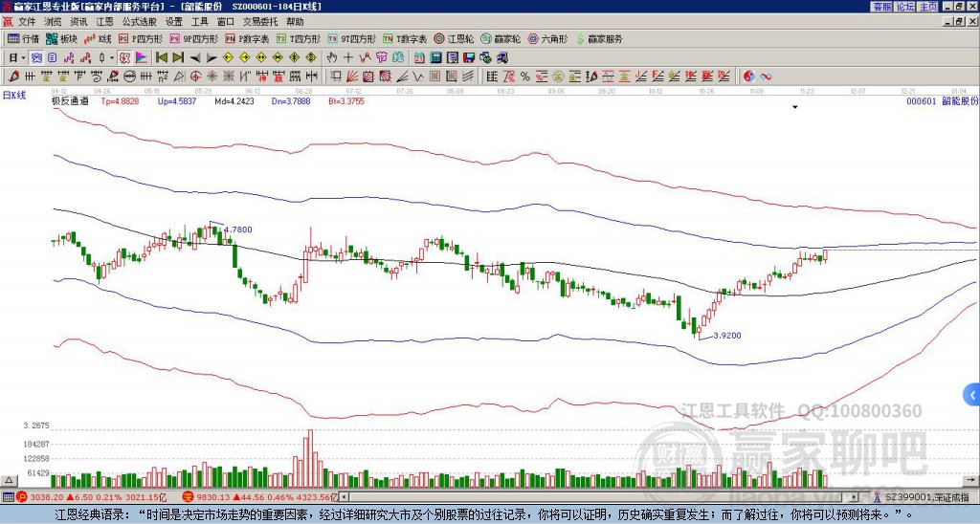Click the save floppy disk icon
Viewport: 980px width, 524px height.
(469, 58)
